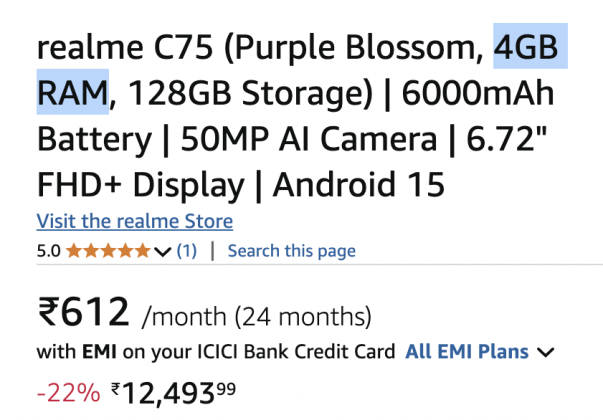Click the 128GB Storage text in title

(x=250, y=93)
